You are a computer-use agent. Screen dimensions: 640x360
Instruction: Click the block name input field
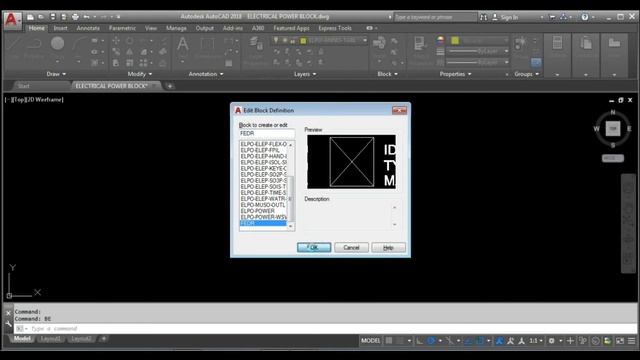point(267,133)
